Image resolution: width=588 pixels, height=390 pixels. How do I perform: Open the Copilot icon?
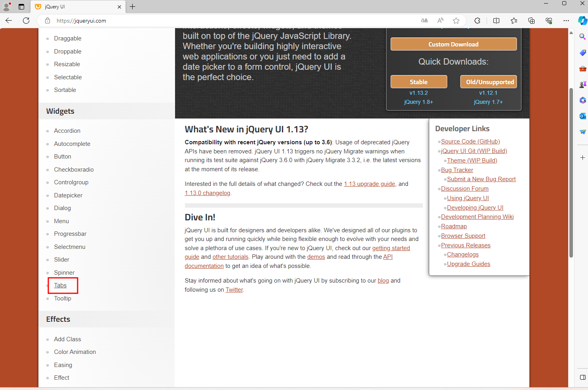point(582,21)
